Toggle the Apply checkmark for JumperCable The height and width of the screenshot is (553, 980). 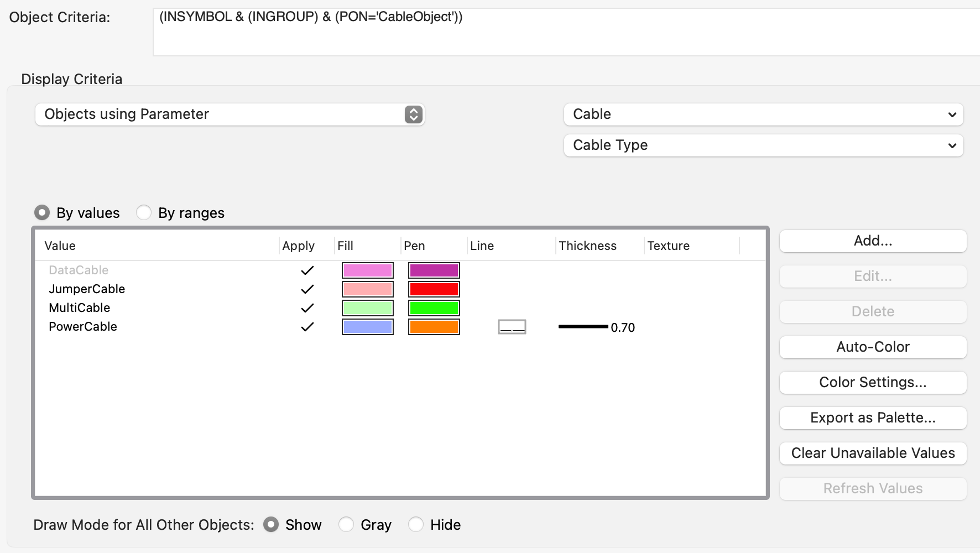307,289
